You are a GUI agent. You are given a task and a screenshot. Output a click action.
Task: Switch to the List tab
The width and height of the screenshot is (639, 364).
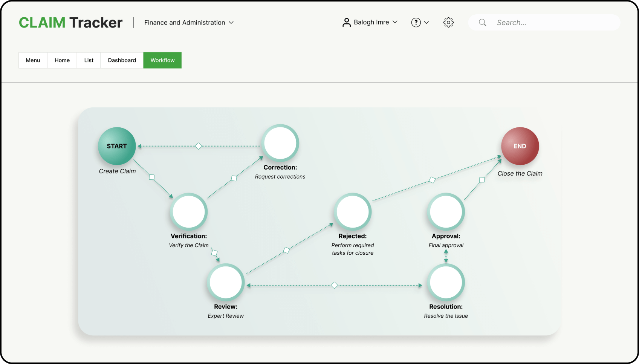(x=89, y=60)
